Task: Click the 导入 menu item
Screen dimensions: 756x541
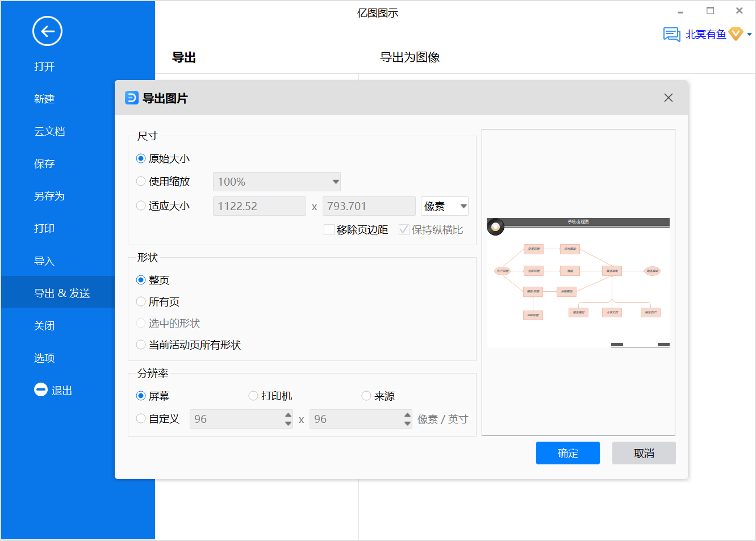Action: tap(44, 261)
